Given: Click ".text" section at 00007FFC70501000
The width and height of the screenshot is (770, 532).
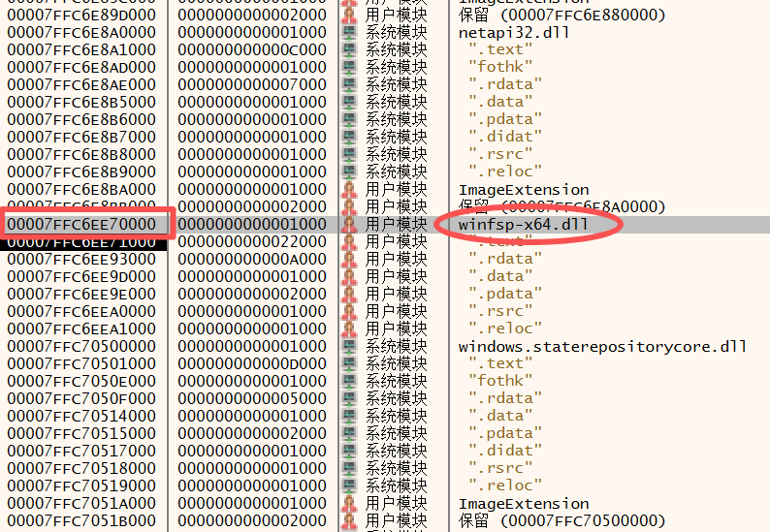Looking at the screenshot, I should (499, 363).
